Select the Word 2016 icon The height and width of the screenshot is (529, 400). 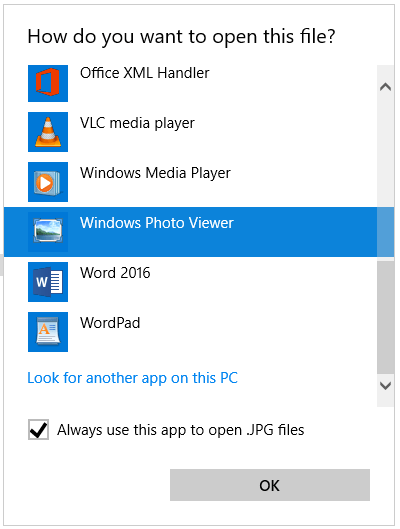point(48,282)
